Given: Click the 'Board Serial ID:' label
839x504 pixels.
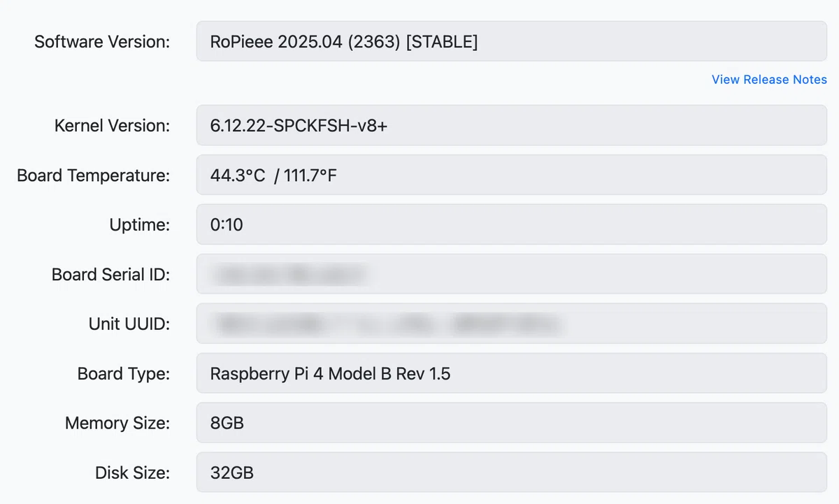Looking at the screenshot, I should [110, 274].
